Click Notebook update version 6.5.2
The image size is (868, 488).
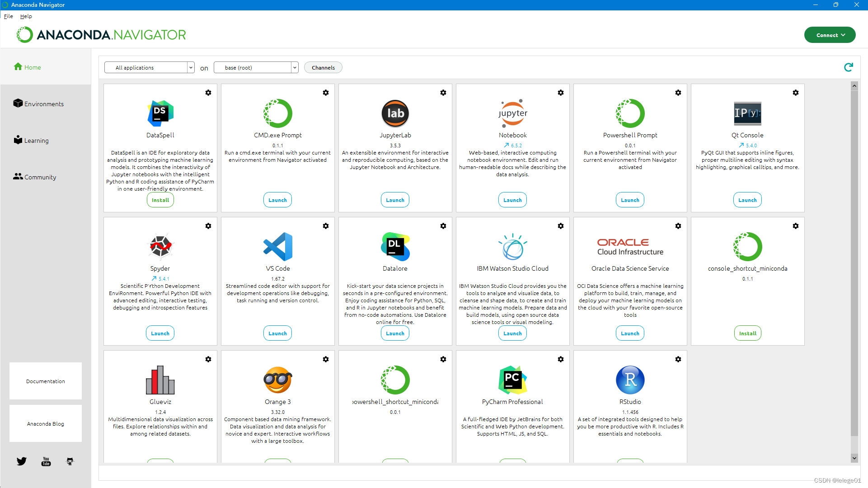(x=513, y=145)
